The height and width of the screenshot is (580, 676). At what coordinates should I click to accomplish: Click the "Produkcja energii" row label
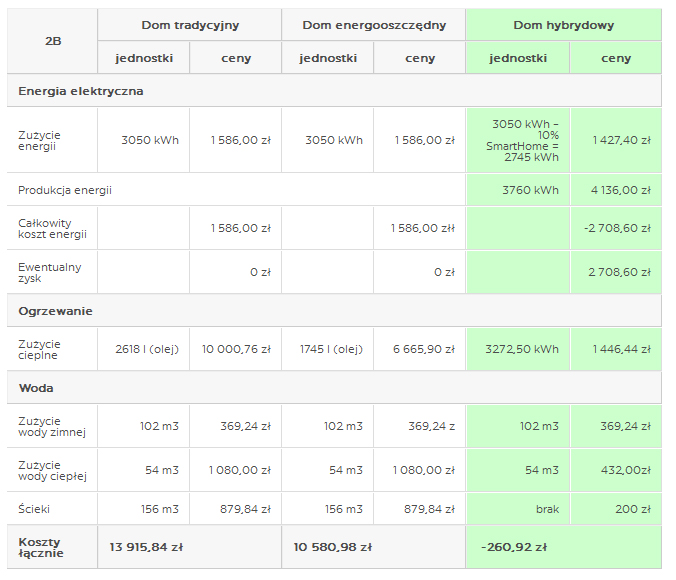[x=65, y=189]
